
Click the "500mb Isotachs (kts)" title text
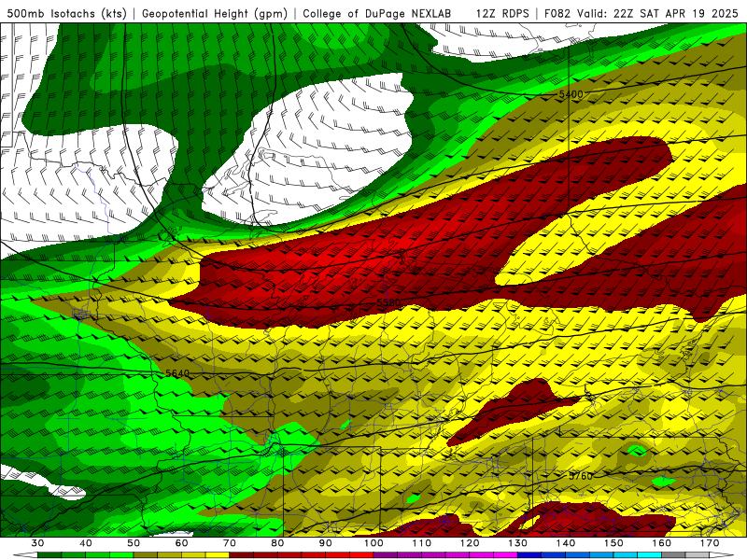[x=66, y=14]
